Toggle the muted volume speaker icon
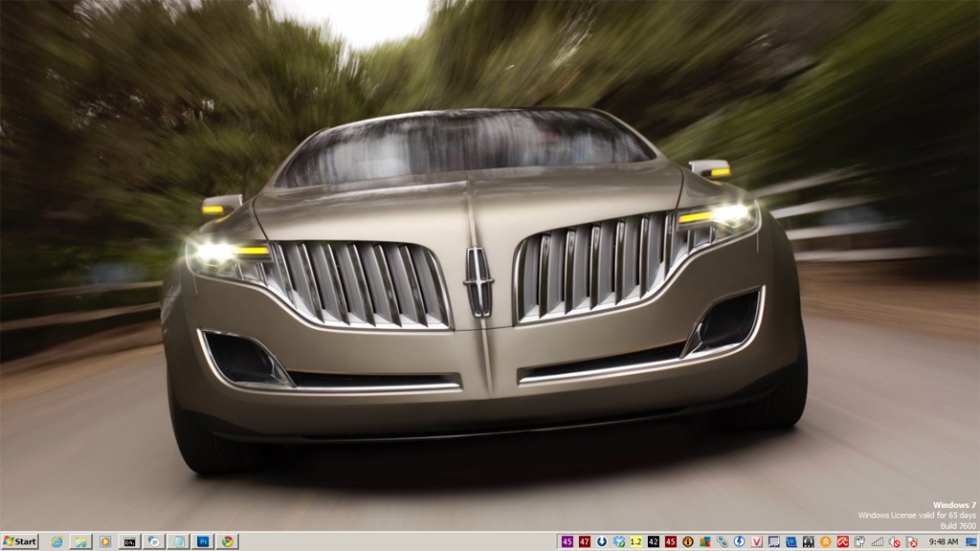Viewport: 980px width, 551px height. coord(894,541)
